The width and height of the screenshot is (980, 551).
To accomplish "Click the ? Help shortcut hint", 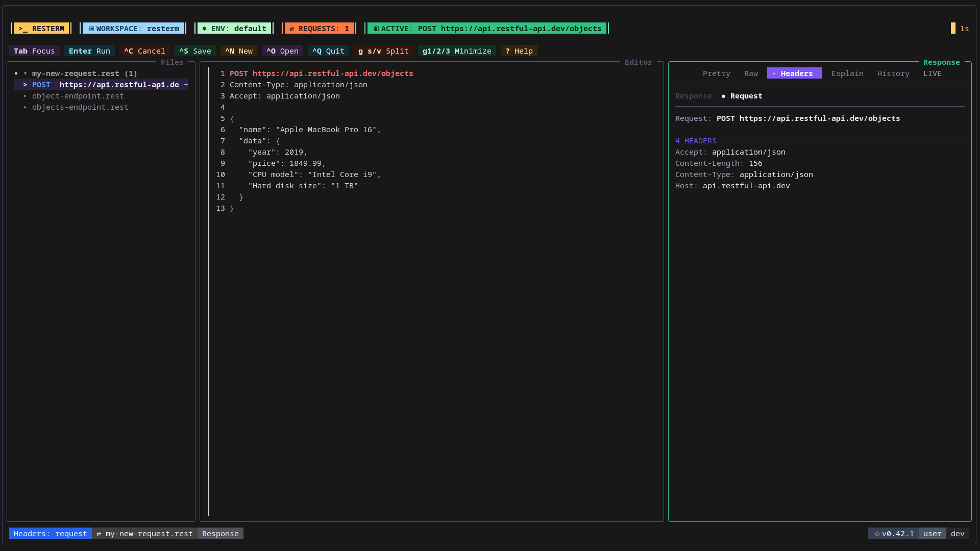I will coord(519,51).
